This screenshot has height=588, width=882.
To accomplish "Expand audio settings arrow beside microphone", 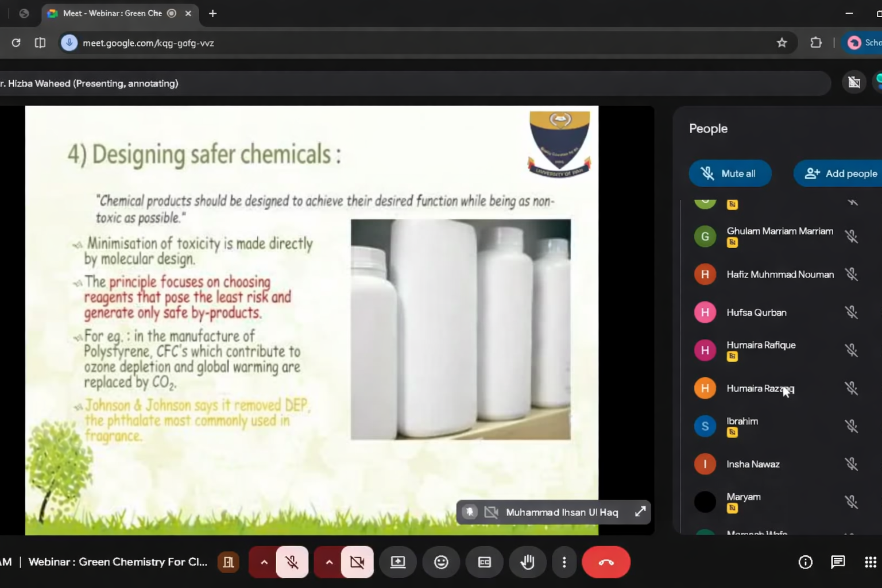I will [x=264, y=562].
